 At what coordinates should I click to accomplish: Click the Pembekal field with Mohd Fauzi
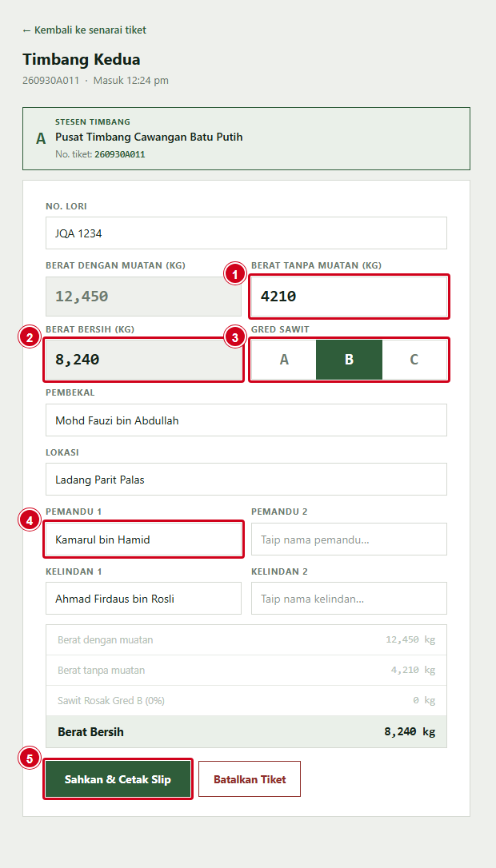click(x=246, y=420)
